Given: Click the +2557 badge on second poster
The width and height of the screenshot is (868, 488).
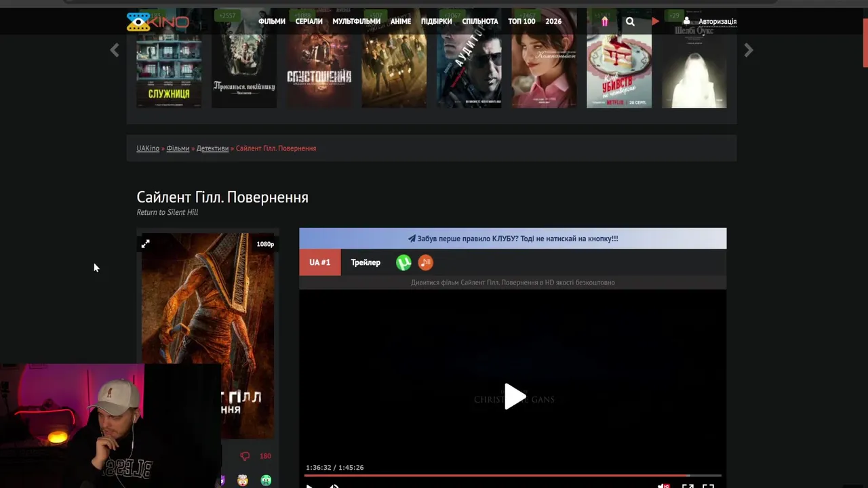Looking at the screenshot, I should click(226, 15).
